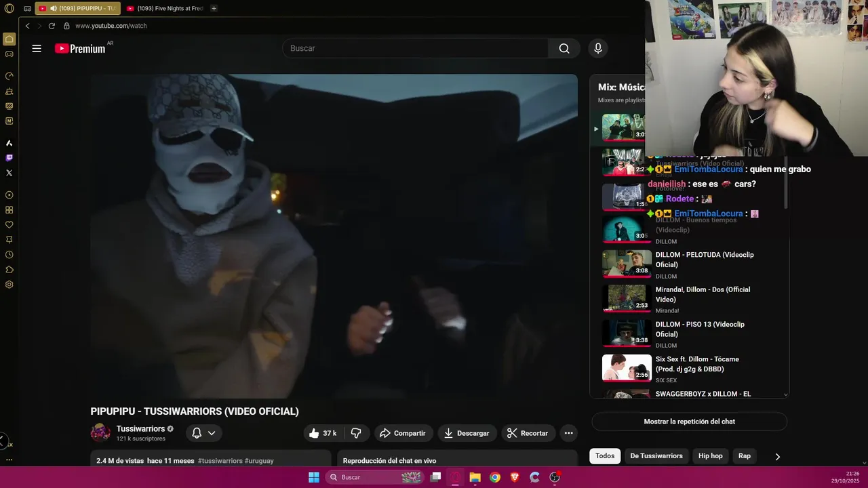Show more filter chips with right arrow

pos(777,456)
